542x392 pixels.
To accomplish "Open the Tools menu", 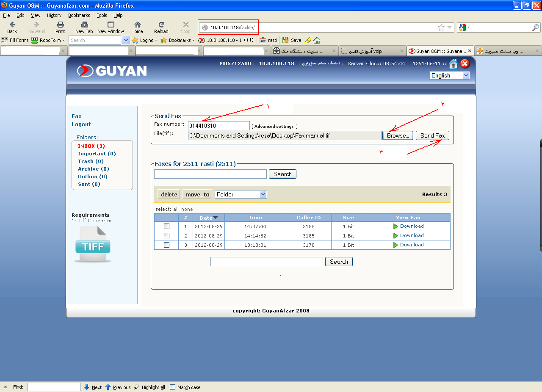I will tap(102, 15).
